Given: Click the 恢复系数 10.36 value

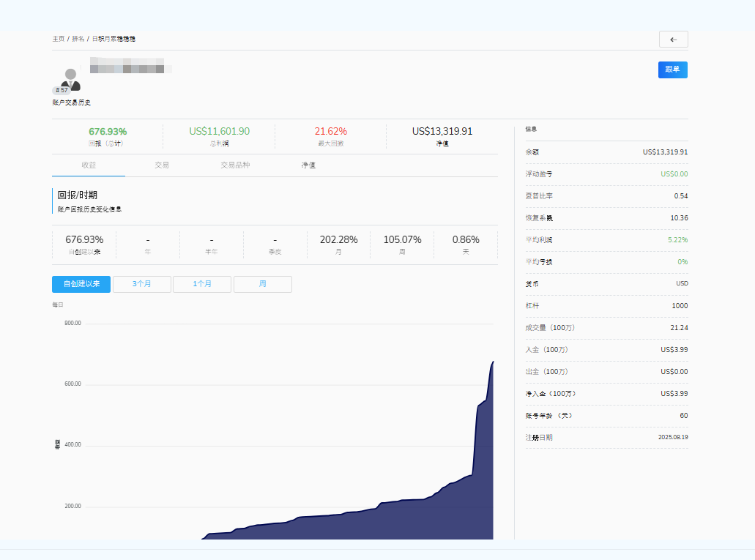Looking at the screenshot, I should [679, 218].
